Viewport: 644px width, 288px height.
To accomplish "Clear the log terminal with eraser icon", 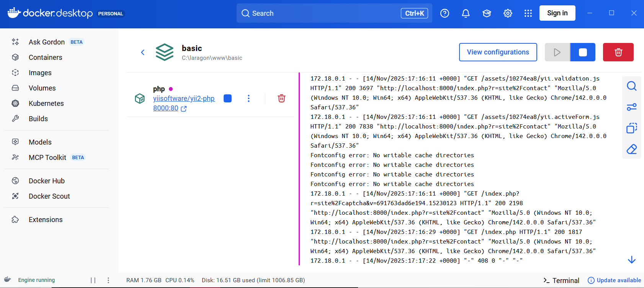I will [631, 149].
